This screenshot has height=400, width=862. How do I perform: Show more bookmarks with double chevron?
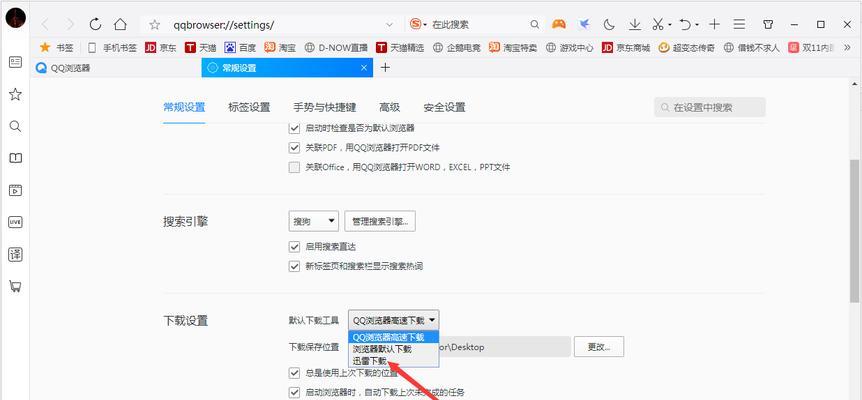point(847,48)
